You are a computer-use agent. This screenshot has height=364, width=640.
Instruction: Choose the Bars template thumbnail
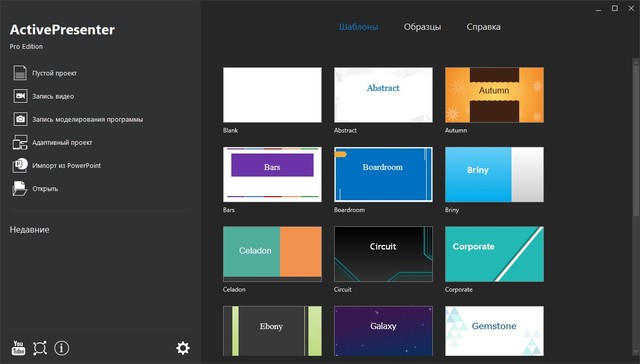tap(272, 175)
